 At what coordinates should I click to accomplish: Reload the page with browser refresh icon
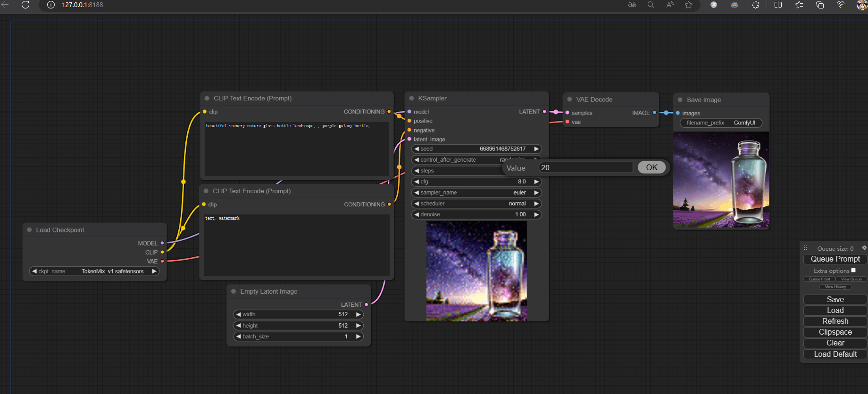25,5
